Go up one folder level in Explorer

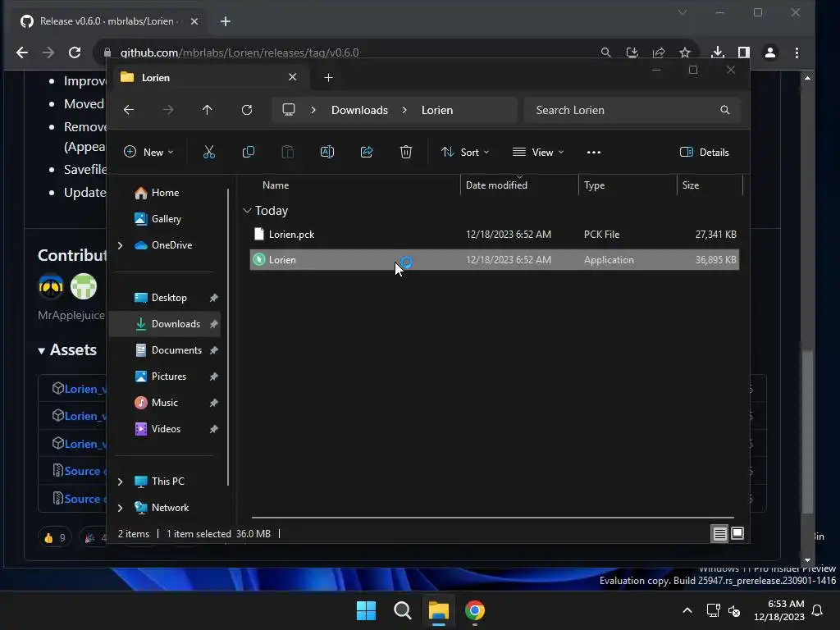pos(208,110)
